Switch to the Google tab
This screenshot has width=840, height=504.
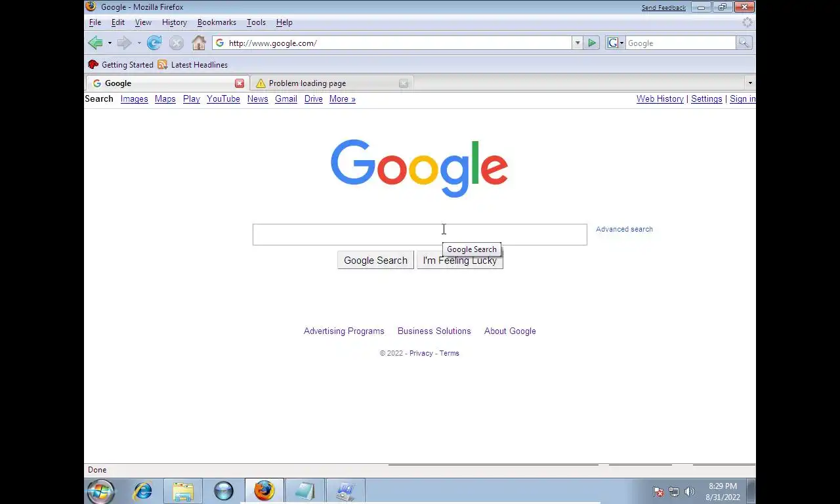click(167, 83)
